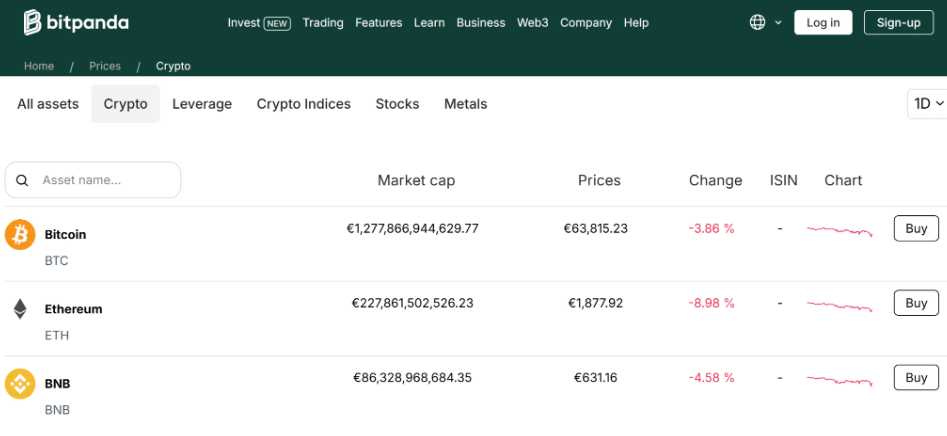Click Ethereum change -8.98 %

[711, 303]
